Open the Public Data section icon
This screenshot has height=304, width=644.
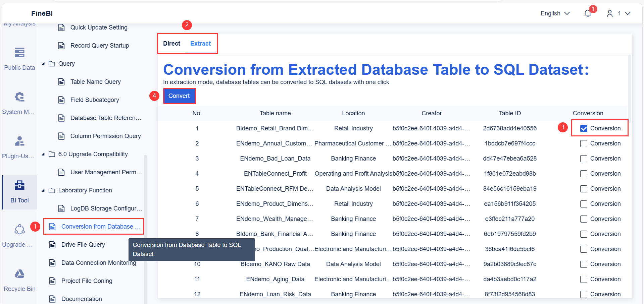point(19,53)
